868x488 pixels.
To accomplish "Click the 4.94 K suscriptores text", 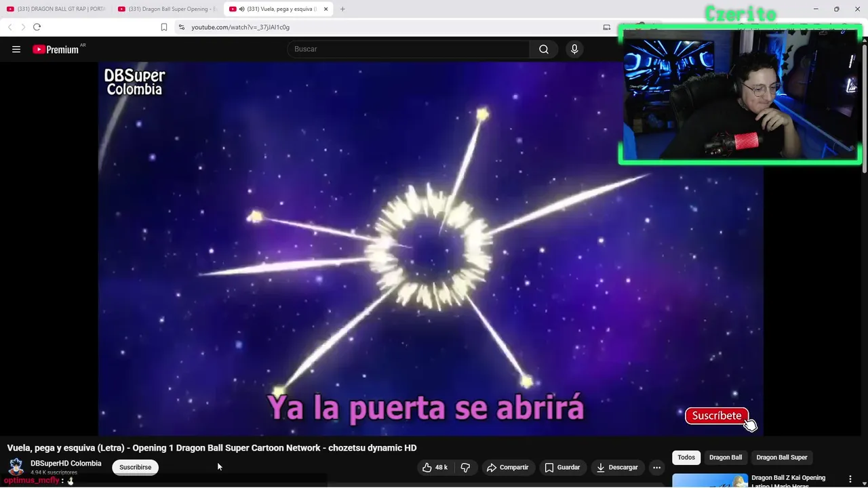I will click(x=54, y=472).
